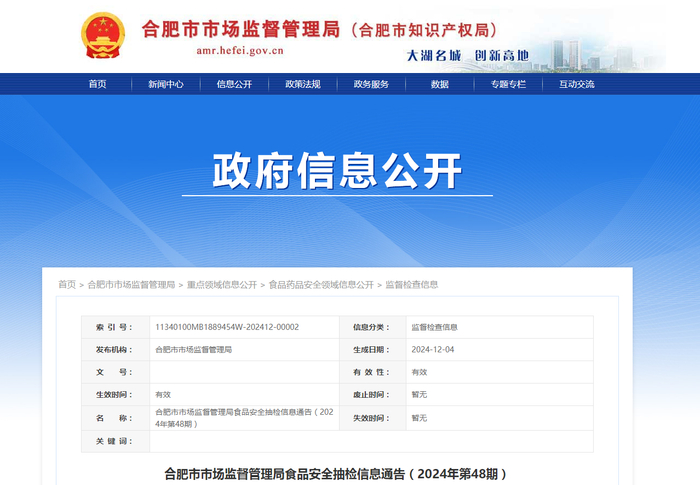
Task: Open the 首页 navigation menu item
Action: point(97,84)
